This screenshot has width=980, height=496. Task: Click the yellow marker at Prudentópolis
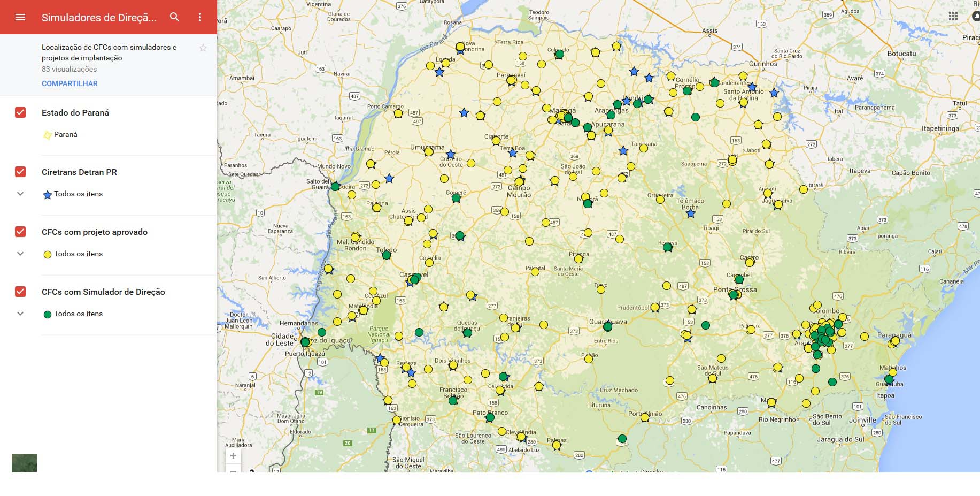pos(655,308)
